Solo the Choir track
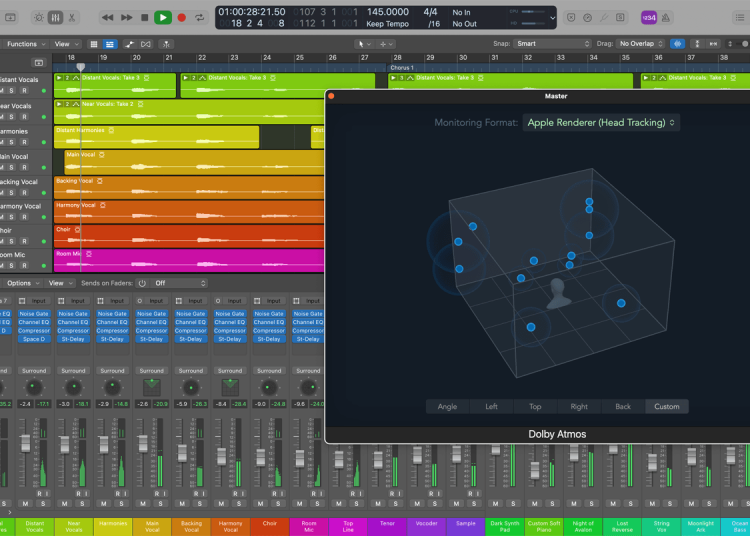Viewport: 750px width, 536px height. coord(11,241)
